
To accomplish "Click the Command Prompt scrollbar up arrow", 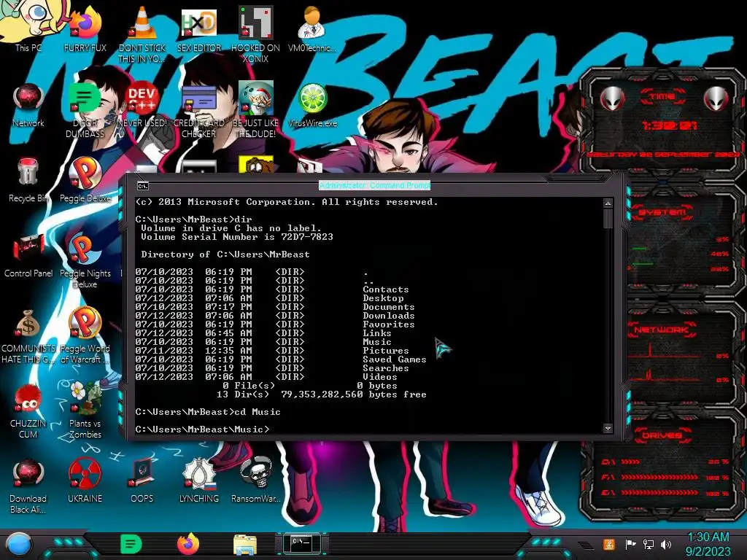I will (x=608, y=203).
